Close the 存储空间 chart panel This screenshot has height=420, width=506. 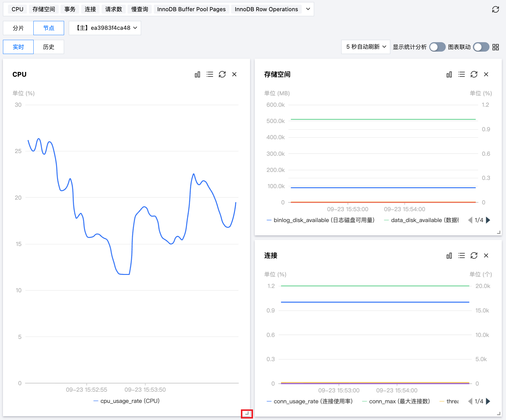[x=486, y=75]
